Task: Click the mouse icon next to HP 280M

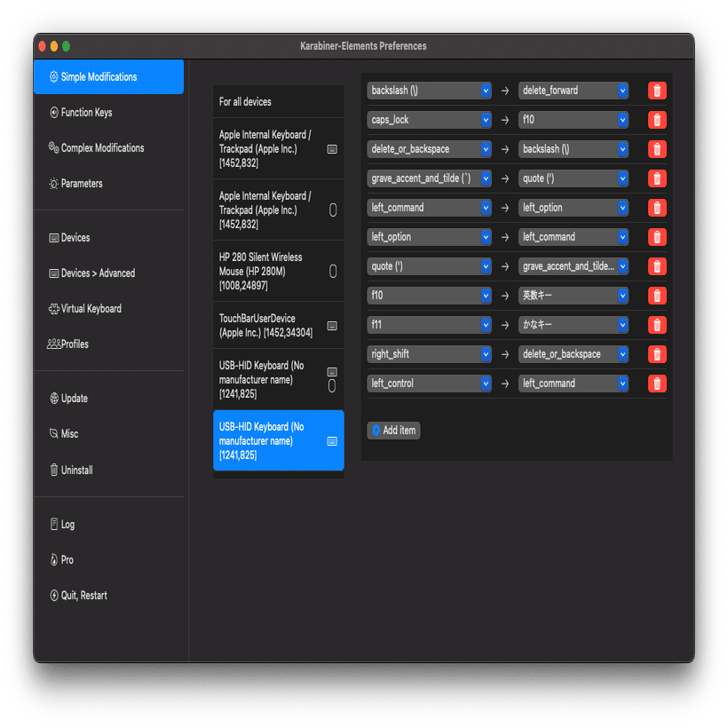Action: point(333,265)
